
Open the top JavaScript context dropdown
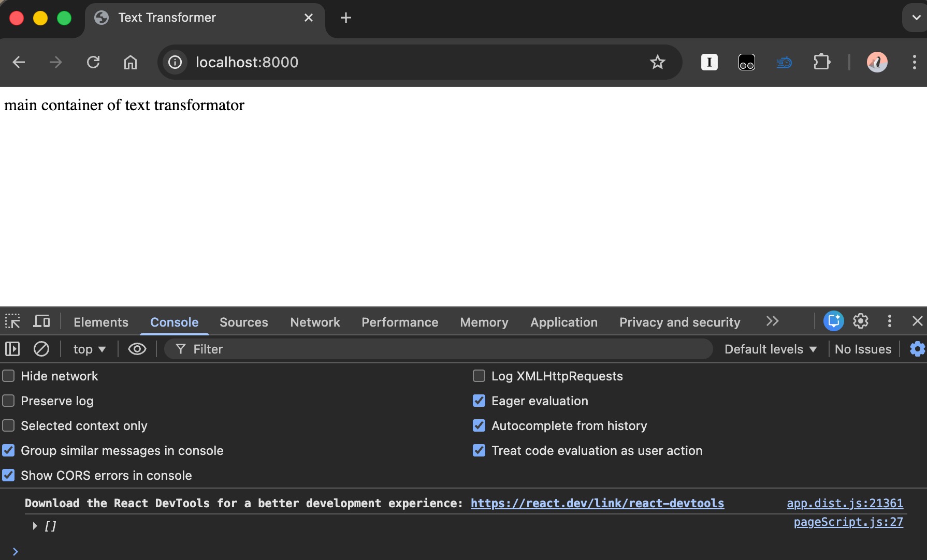pos(89,349)
